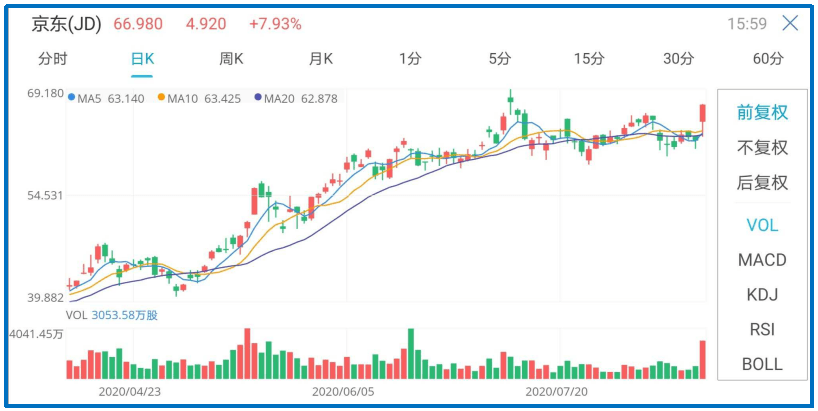The width and height of the screenshot is (818, 411).
Task: Show the 1分 one-minute chart
Action: [410, 59]
